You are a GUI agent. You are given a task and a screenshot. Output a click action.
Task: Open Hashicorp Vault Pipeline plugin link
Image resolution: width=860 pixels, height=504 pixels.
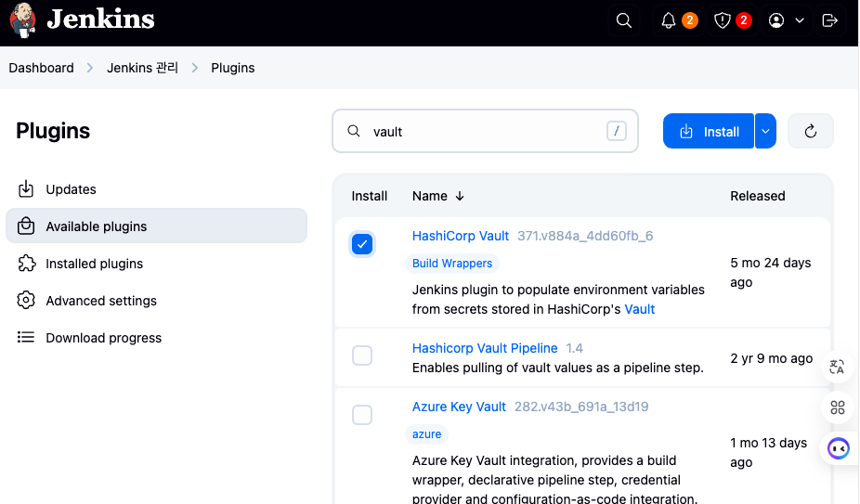click(484, 348)
